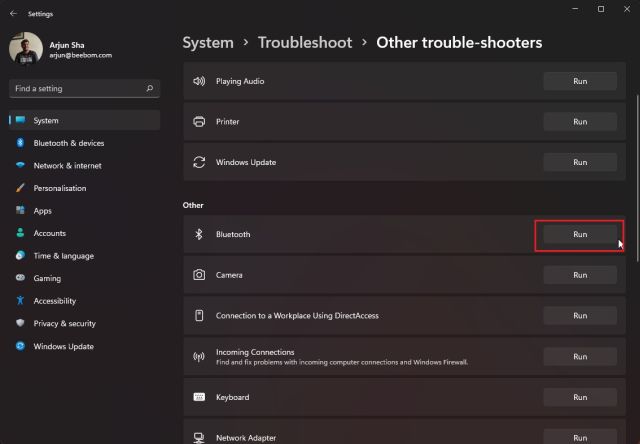
Task: Navigate to System in breadcrumb
Action: coord(207,43)
